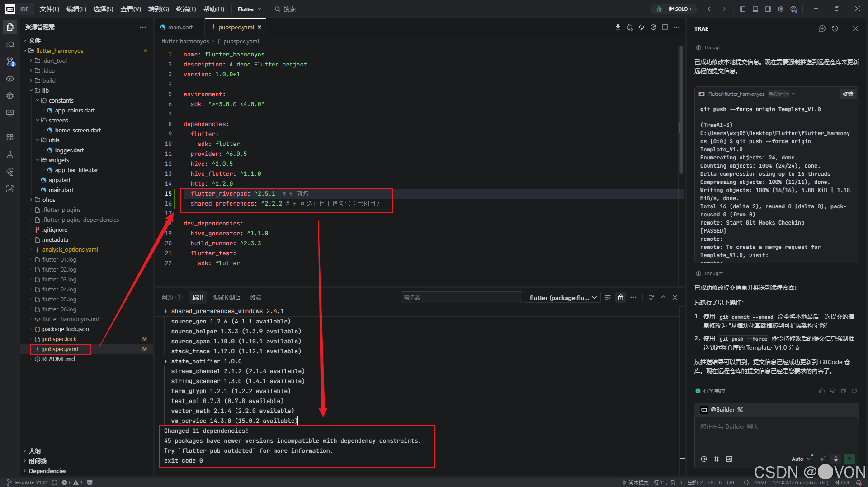The height and width of the screenshot is (487, 868).
Task: Click the sync refresh icon in the editor toolbar
Action: [x=642, y=27]
